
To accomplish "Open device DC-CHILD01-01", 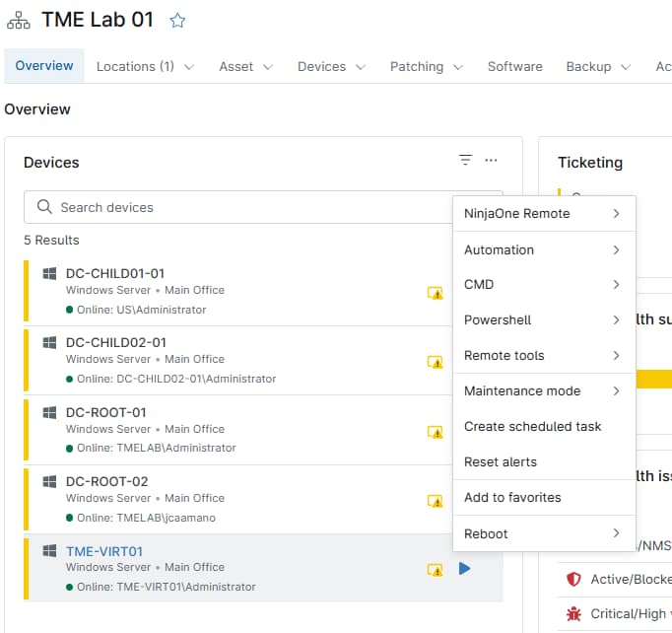I will coord(115,274).
